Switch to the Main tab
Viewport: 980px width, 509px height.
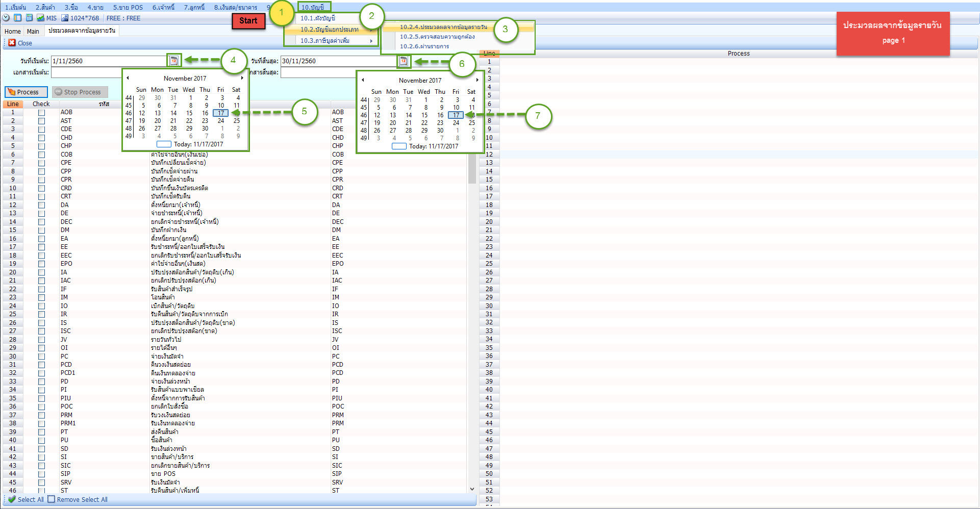coord(33,31)
